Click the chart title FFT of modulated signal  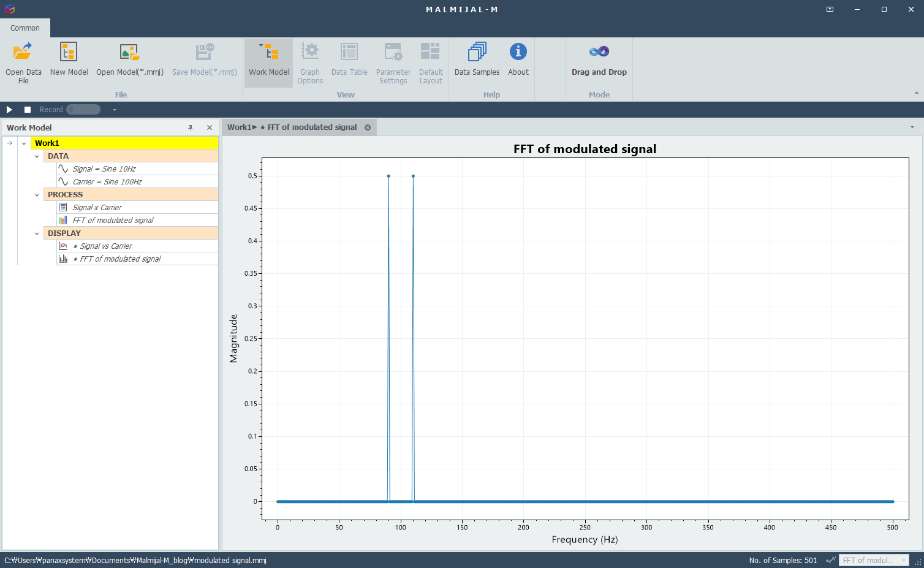[585, 149]
